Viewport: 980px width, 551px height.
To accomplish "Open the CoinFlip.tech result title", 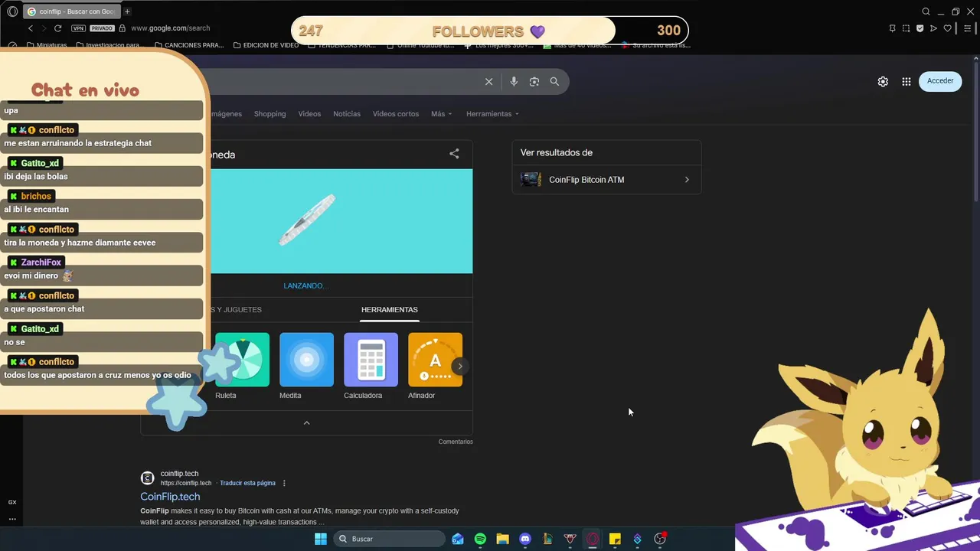I will (x=170, y=497).
